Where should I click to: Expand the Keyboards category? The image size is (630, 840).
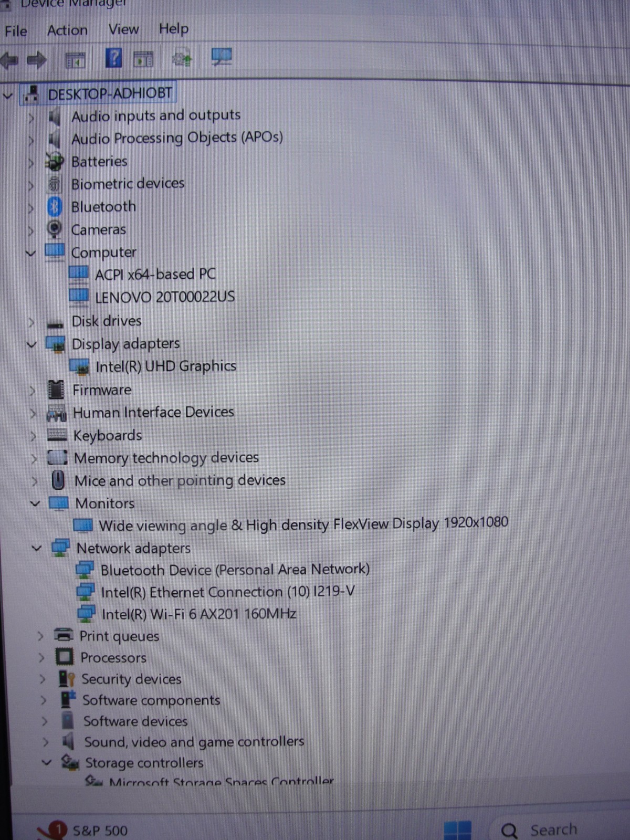click(x=34, y=436)
